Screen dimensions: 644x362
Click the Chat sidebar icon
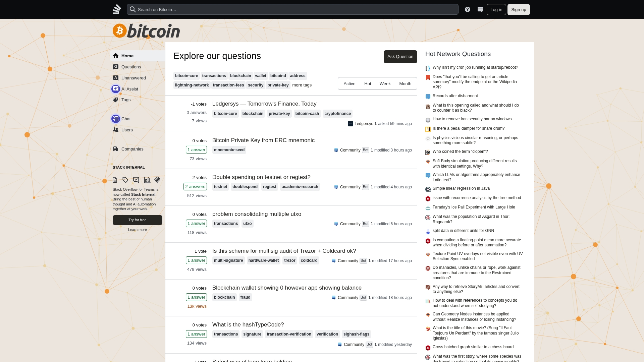[116, 119]
